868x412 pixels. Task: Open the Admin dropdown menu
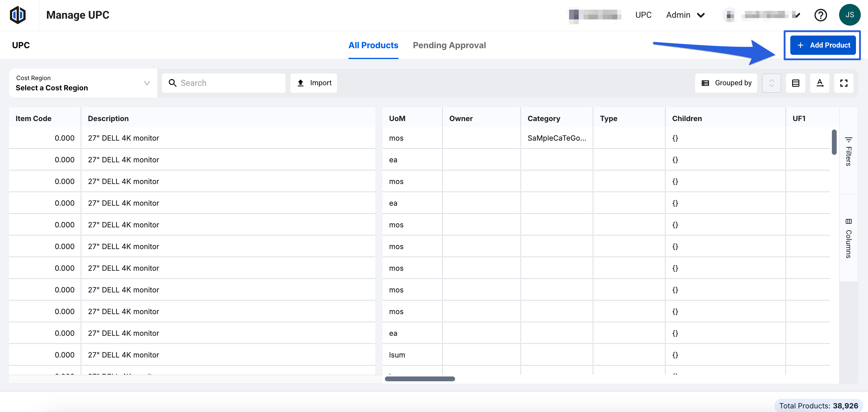(685, 15)
